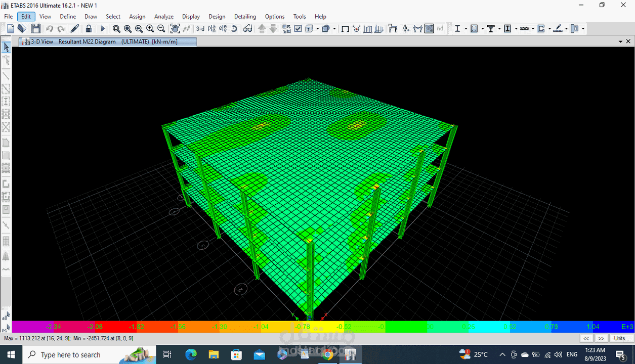Open the Assign menu
This screenshot has height=364, width=635.
137,17
